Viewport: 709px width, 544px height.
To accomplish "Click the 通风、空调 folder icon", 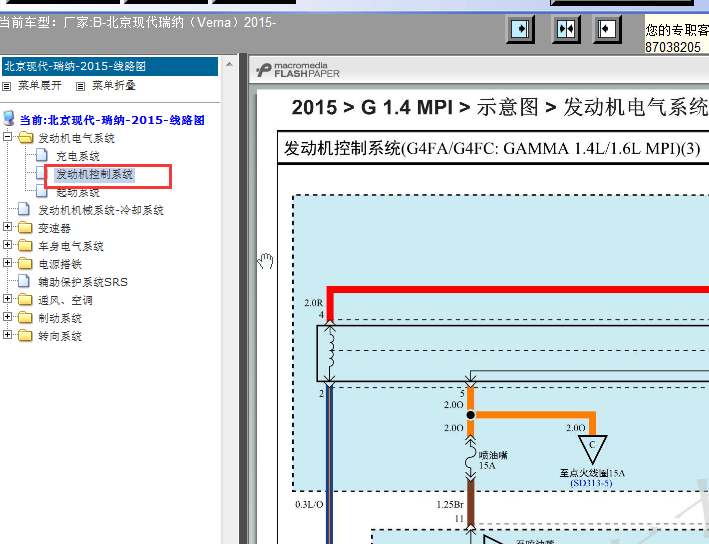I will point(25,299).
